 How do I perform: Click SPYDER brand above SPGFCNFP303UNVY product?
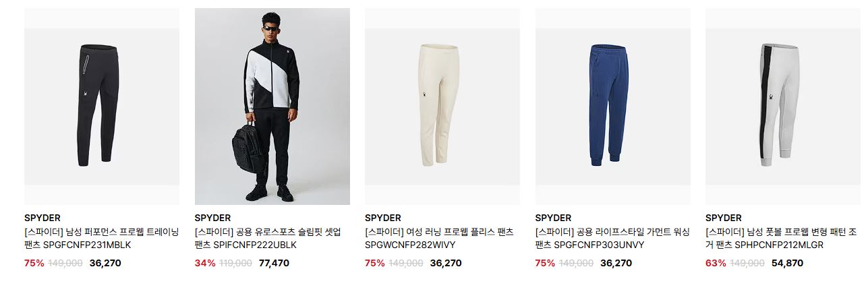[554, 218]
